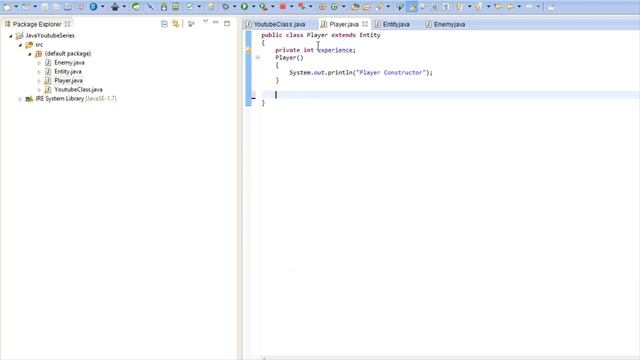Open the Package Explorer View Menu triangle
Viewport: 640px width, 360px height.
(x=205, y=22)
